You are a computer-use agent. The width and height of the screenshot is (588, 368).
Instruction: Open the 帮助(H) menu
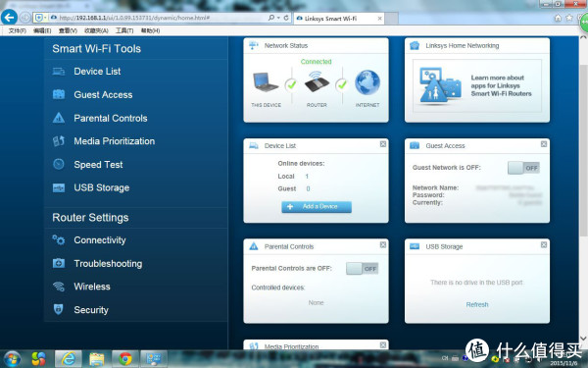pyautogui.click(x=150, y=30)
